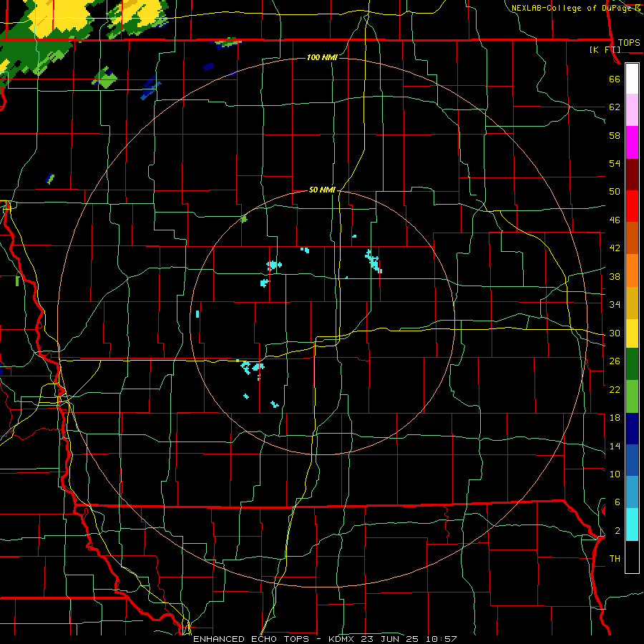Click the 26 legend value

(x=615, y=361)
